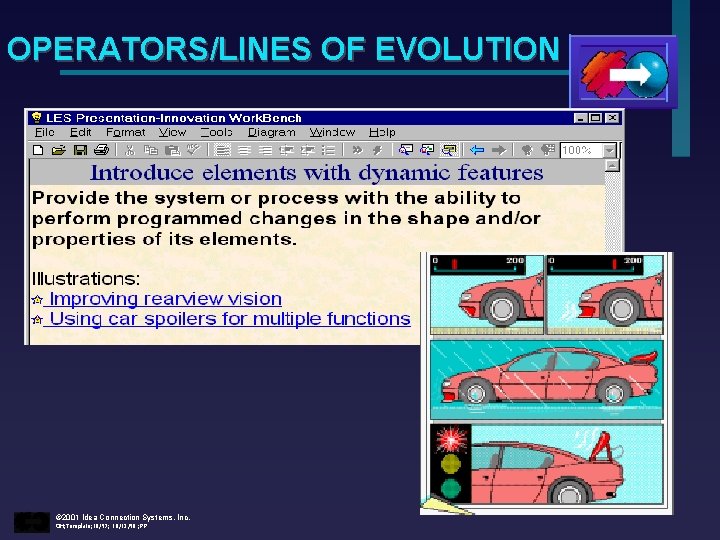Click the New document toolbar icon
Viewport: 720px width, 540px height.
pos(39,150)
